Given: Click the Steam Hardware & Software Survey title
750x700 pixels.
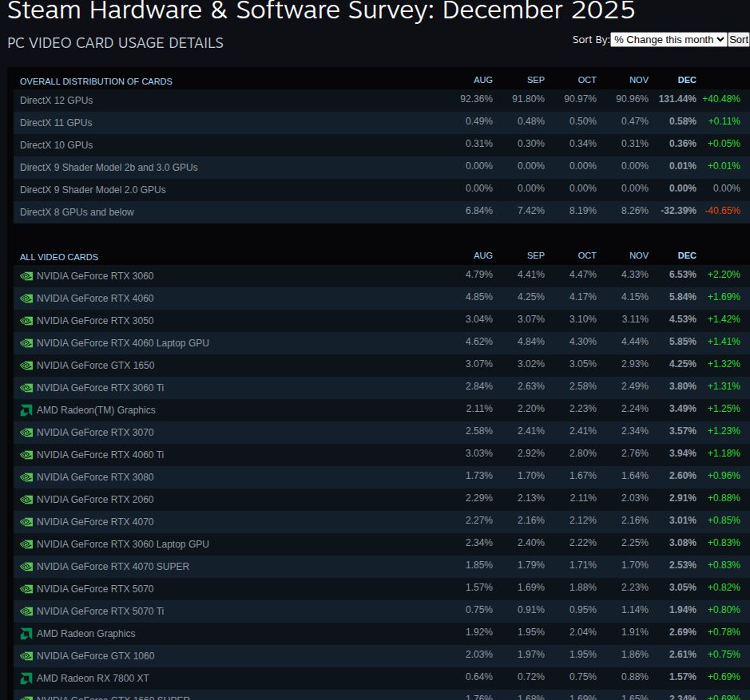Looking at the screenshot, I should pyautogui.click(x=321, y=10).
